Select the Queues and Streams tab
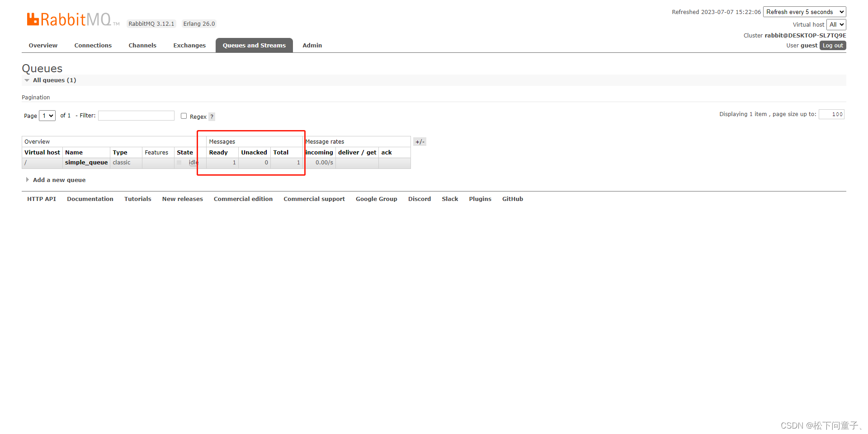This screenshot has width=868, height=434. pos(254,46)
